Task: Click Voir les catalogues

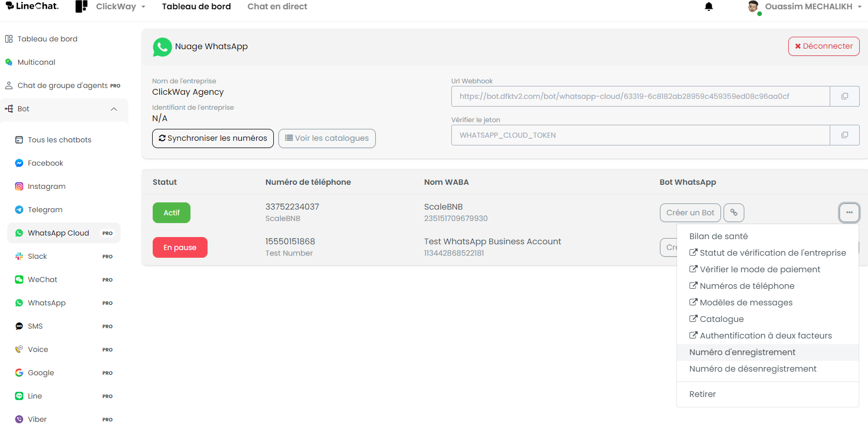Action: coord(327,138)
